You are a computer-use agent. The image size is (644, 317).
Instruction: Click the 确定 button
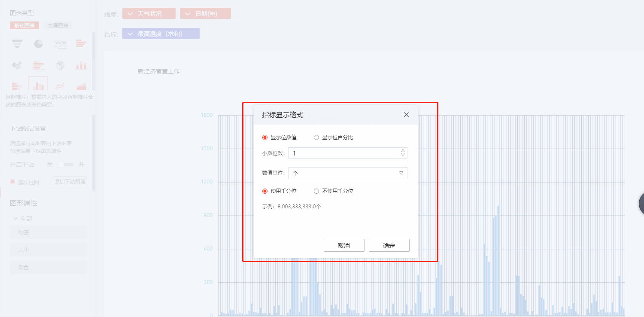(x=389, y=246)
